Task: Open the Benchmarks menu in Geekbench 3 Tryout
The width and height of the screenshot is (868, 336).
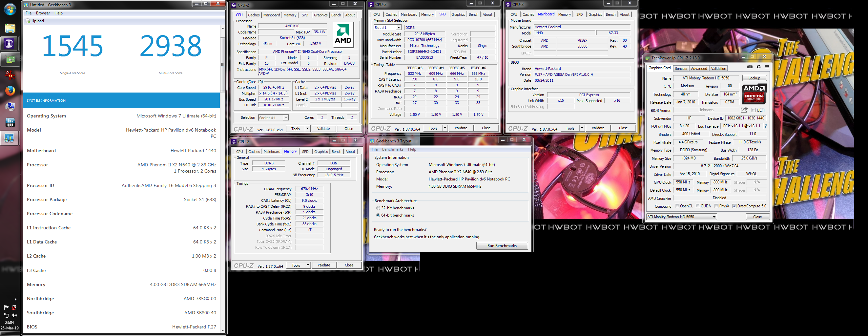Action: 393,149
